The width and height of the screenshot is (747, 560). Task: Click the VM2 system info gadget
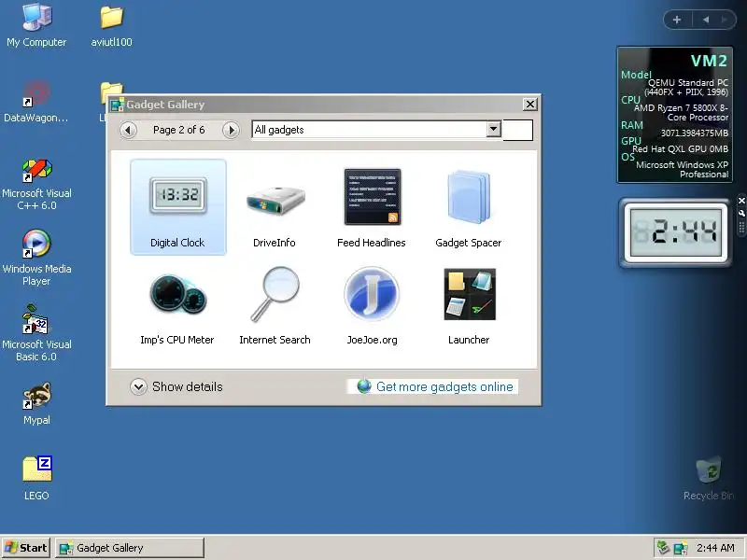tap(674, 114)
